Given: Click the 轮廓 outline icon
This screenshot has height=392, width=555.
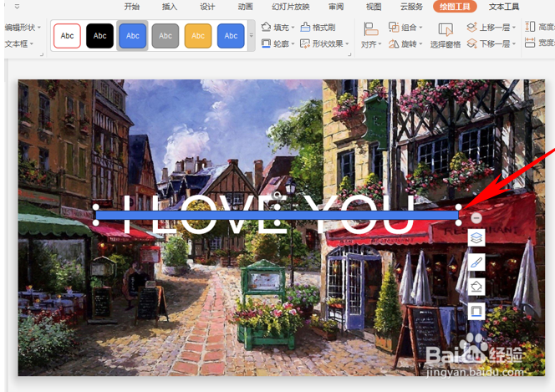Looking at the screenshot, I should [x=266, y=43].
